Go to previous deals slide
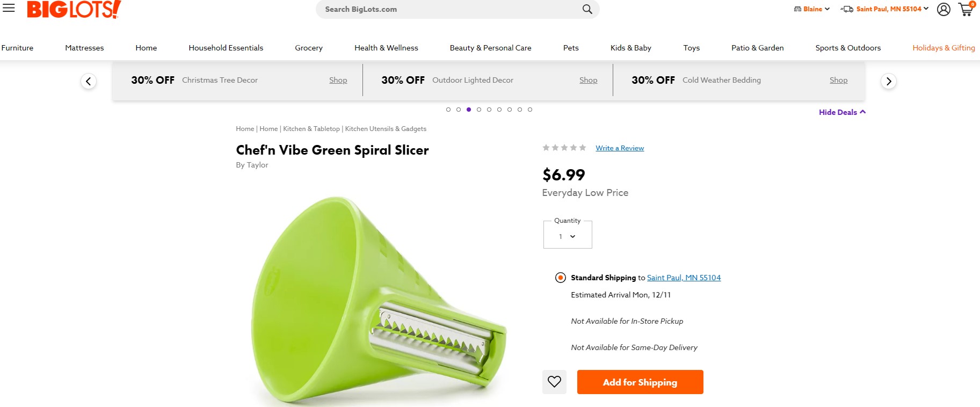Viewport: 980px width, 407px height. pyautogui.click(x=89, y=81)
